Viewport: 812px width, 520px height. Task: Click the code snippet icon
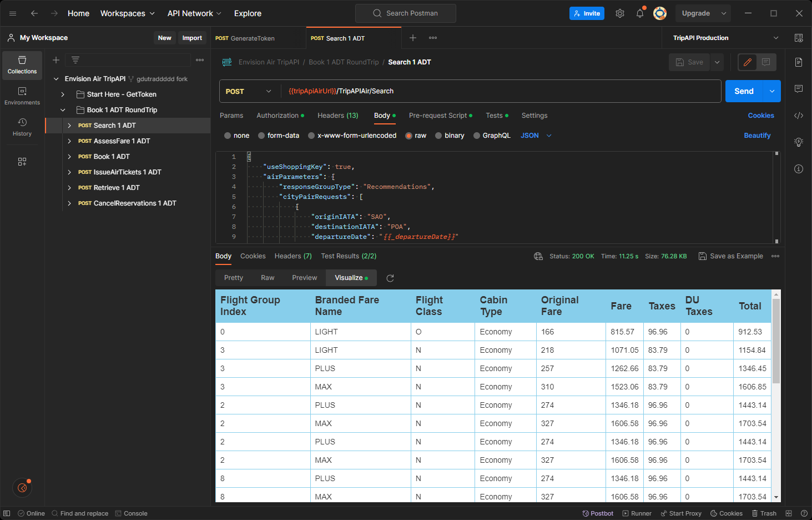[x=799, y=116]
